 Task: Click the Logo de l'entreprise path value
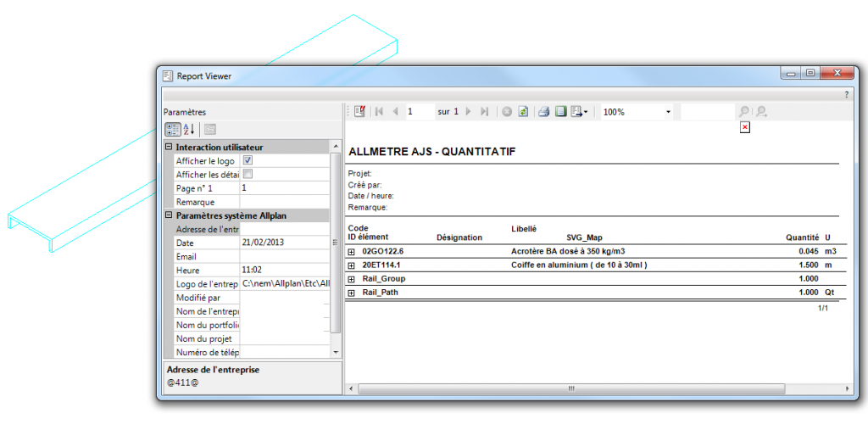pos(285,283)
